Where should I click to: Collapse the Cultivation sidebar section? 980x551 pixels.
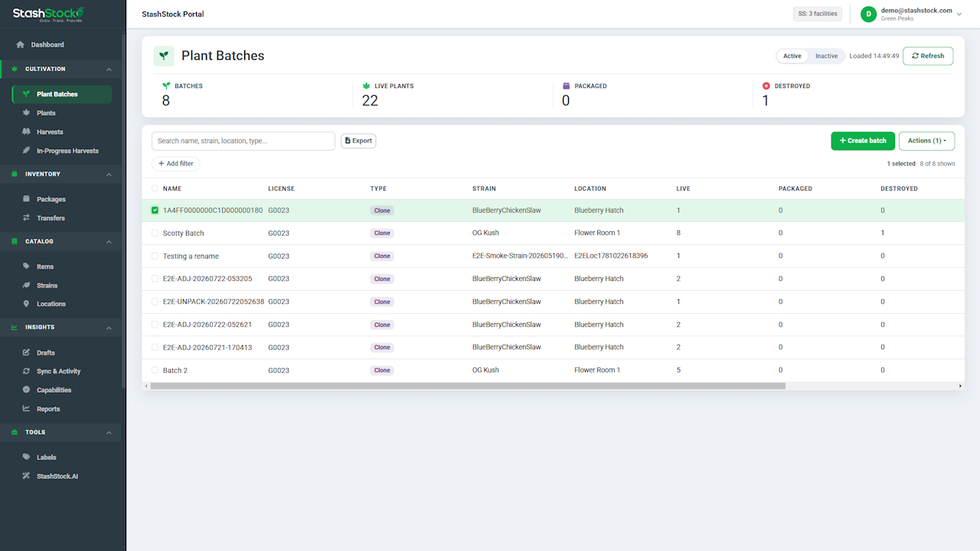109,70
